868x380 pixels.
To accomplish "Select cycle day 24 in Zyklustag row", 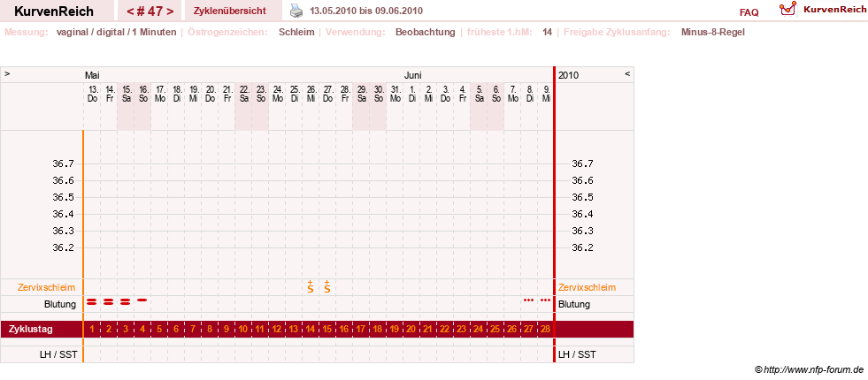I will [x=479, y=329].
